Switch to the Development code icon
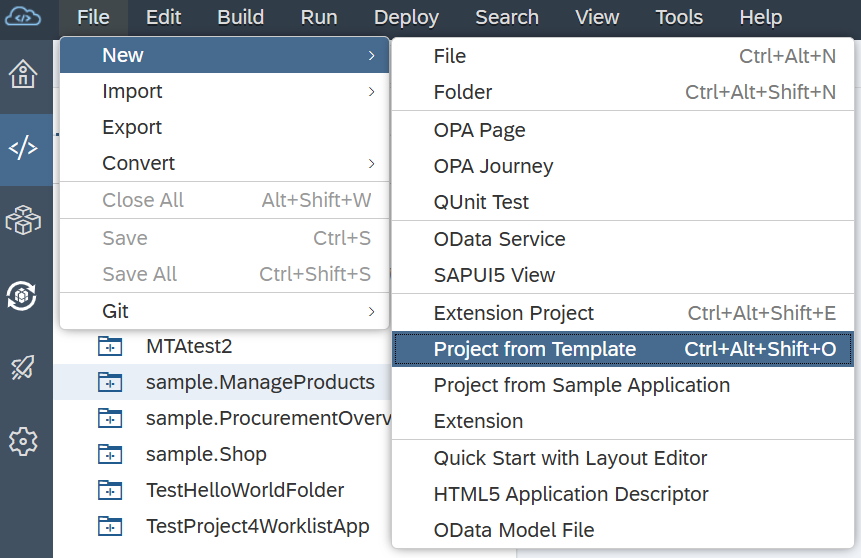 click(x=23, y=148)
